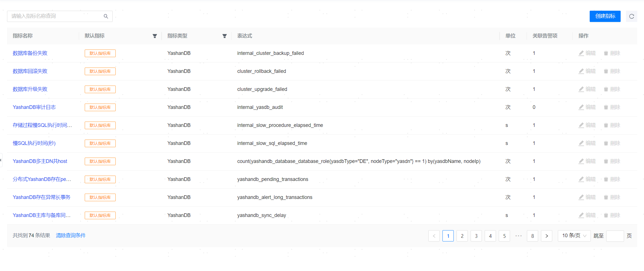The image size is (644, 271).
Task: Open the 数据库升级失败 metric link
Action: pos(30,89)
